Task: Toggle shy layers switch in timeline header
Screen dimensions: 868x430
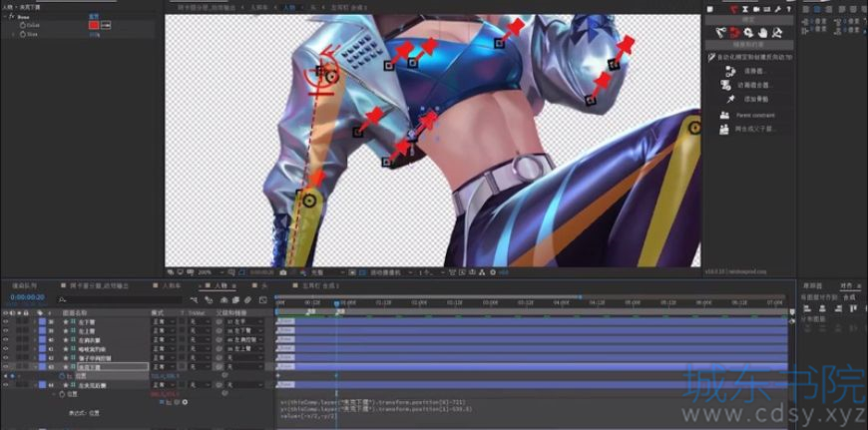Action: point(223,300)
